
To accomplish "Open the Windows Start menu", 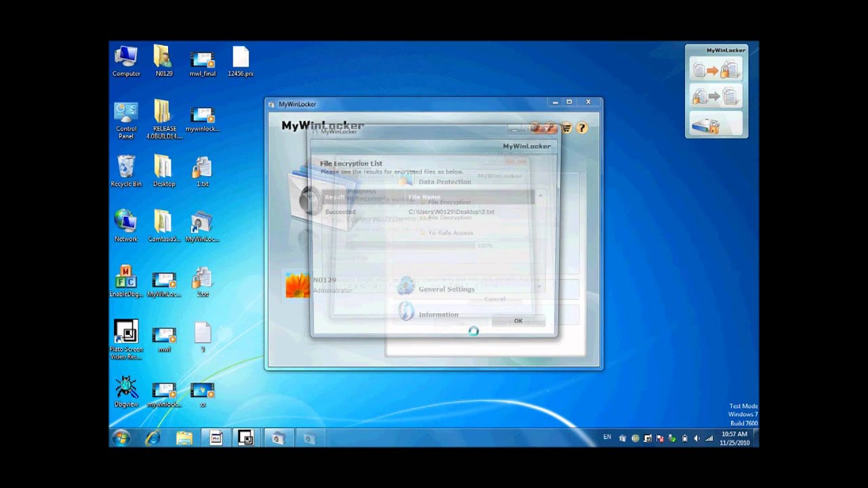I will (122, 438).
